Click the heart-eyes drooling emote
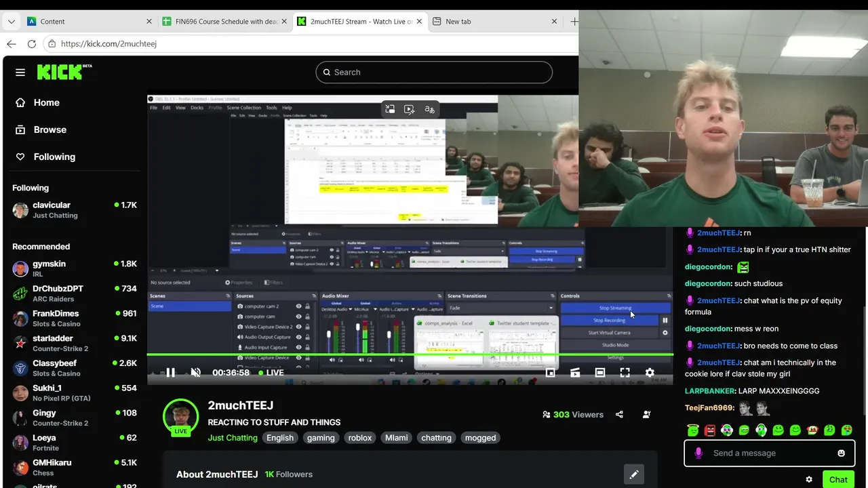Screen dimensions: 868x488 click(846, 430)
